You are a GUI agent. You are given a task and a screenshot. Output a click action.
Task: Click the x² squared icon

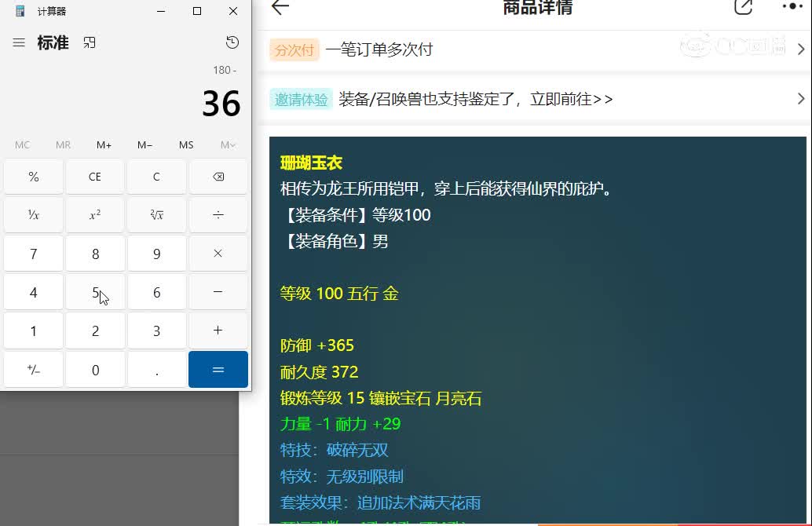(94, 214)
